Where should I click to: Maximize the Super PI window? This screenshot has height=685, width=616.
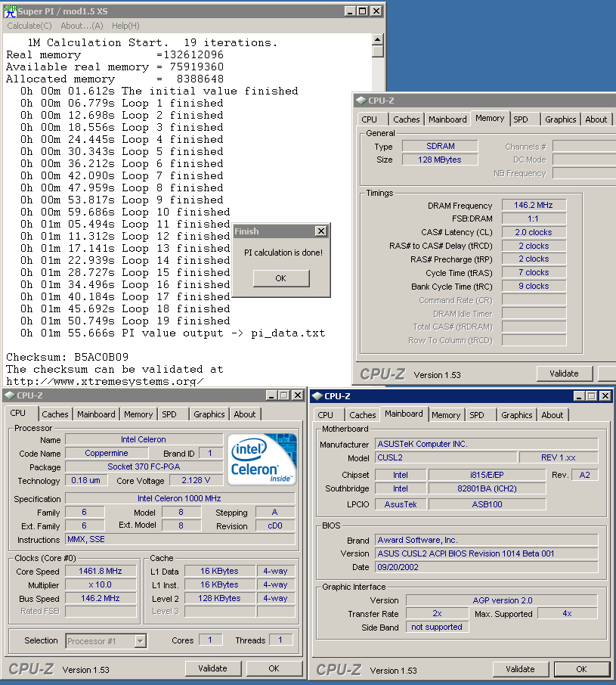[362, 11]
